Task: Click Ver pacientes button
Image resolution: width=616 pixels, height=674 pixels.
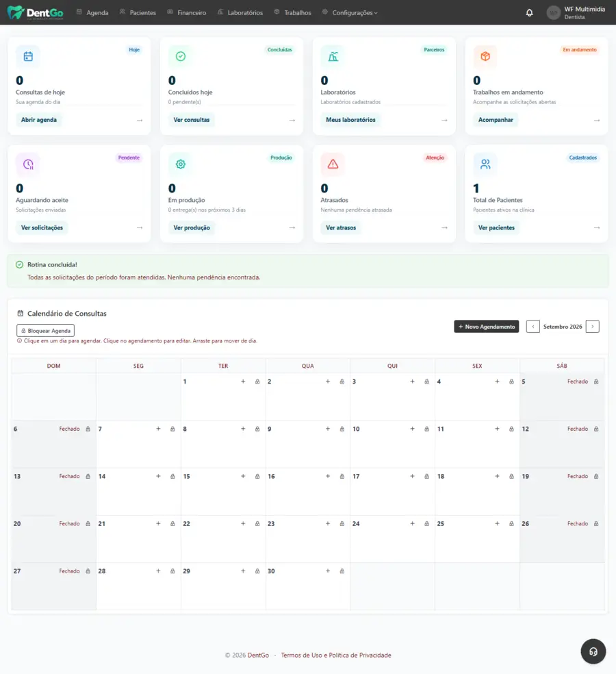Action: pyautogui.click(x=497, y=228)
